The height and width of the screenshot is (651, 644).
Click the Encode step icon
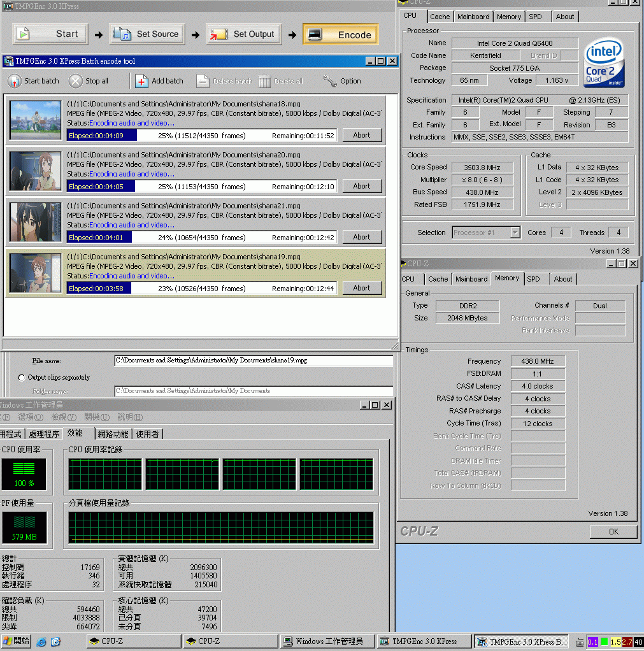[315, 34]
